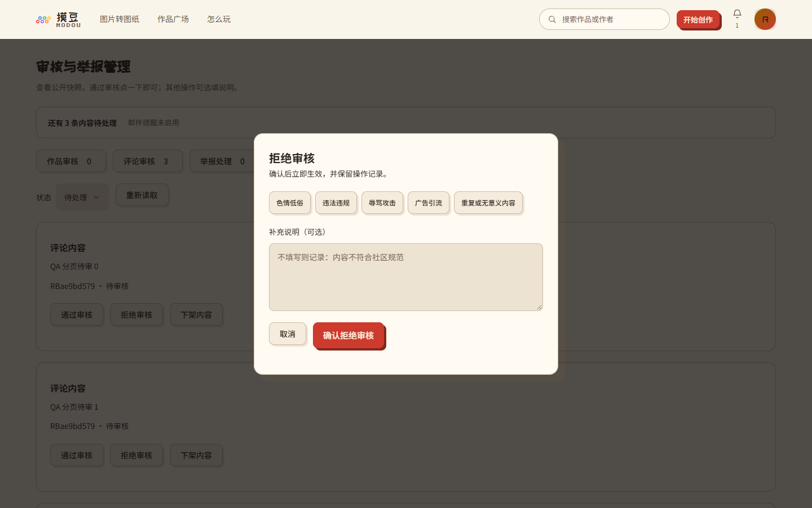This screenshot has height=508, width=812.
Task: Select the 色情低俗 reason chip
Action: pos(290,203)
